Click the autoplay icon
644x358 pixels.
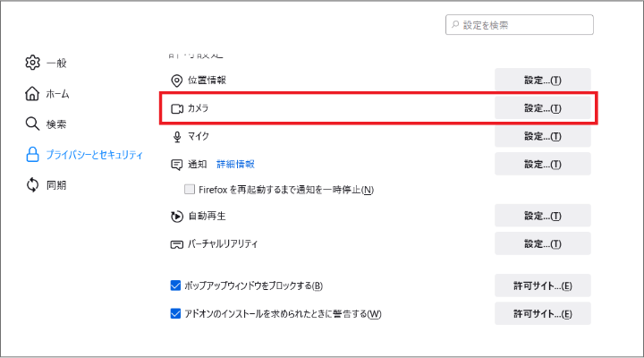pyautogui.click(x=176, y=216)
